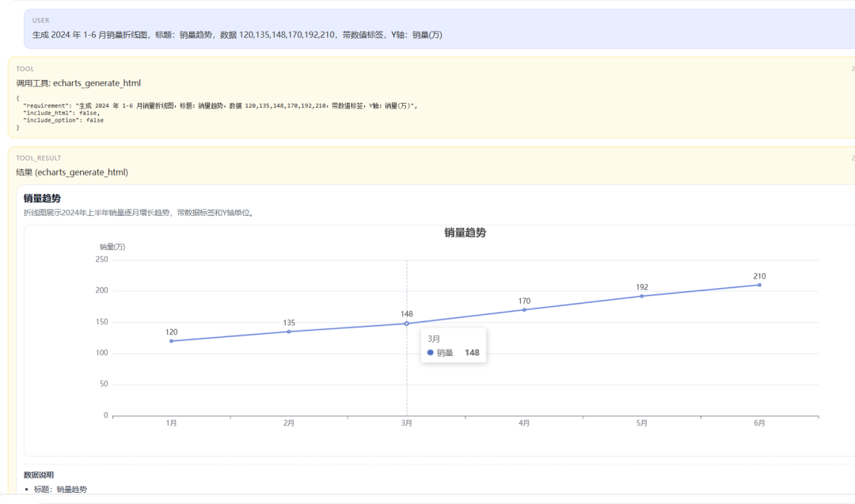This screenshot has height=504, width=855.
Task: Click the blue series dot in tooltip
Action: (430, 353)
